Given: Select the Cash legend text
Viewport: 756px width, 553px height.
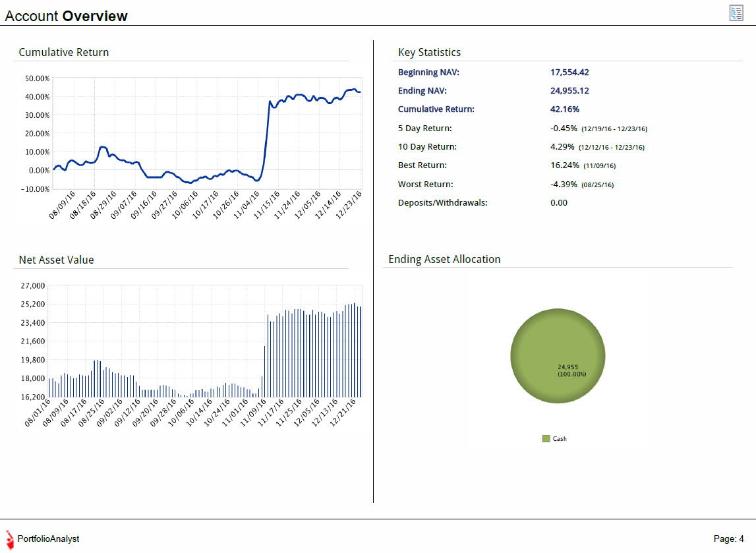Looking at the screenshot, I should (560, 439).
